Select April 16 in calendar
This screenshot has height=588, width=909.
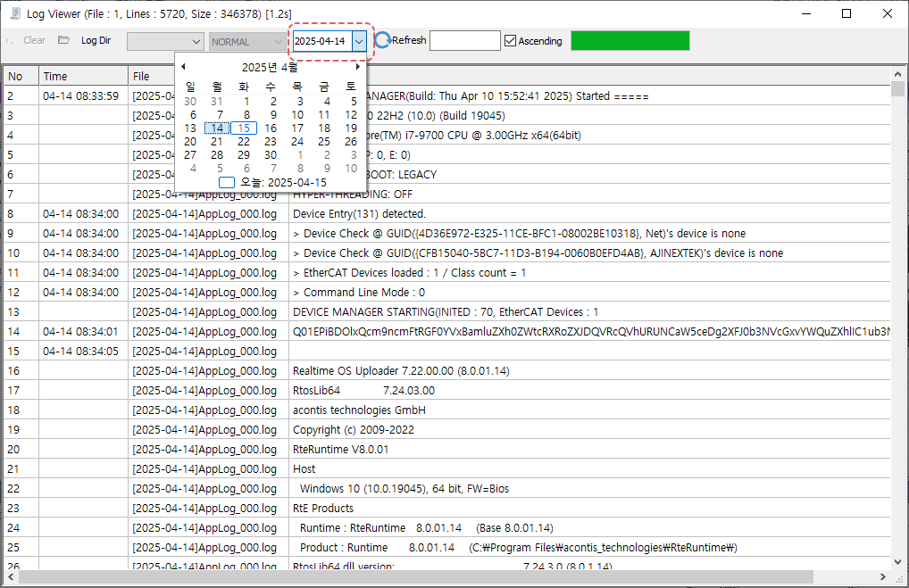(x=271, y=128)
